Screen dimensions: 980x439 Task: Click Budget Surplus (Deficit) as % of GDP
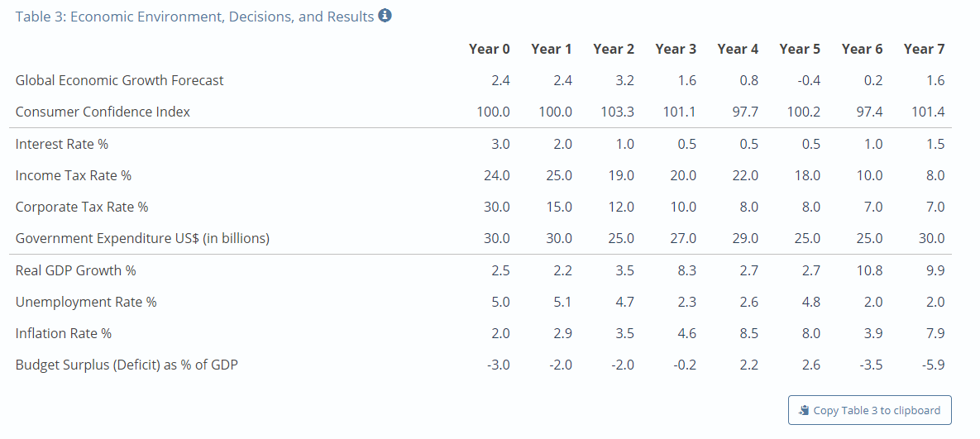tap(127, 365)
